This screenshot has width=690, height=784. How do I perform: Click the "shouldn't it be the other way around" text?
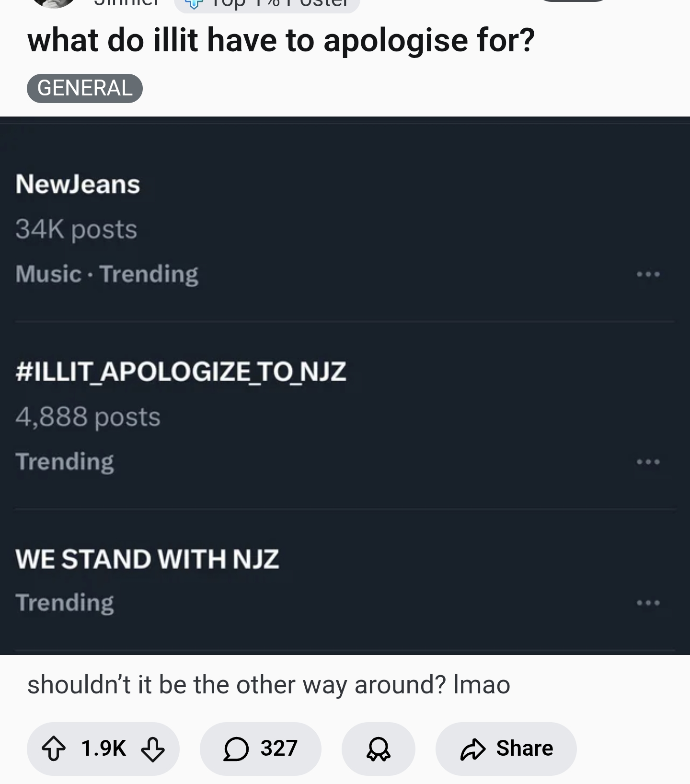click(268, 685)
